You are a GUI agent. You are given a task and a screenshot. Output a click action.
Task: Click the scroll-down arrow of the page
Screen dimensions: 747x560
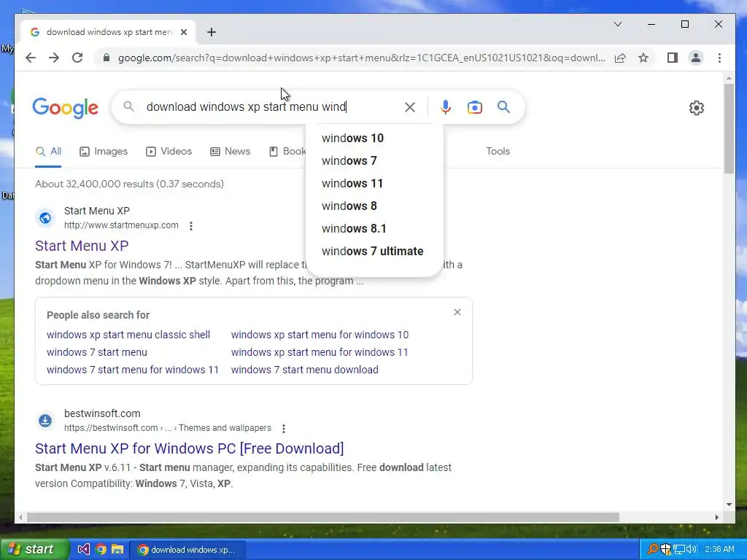tap(729, 505)
